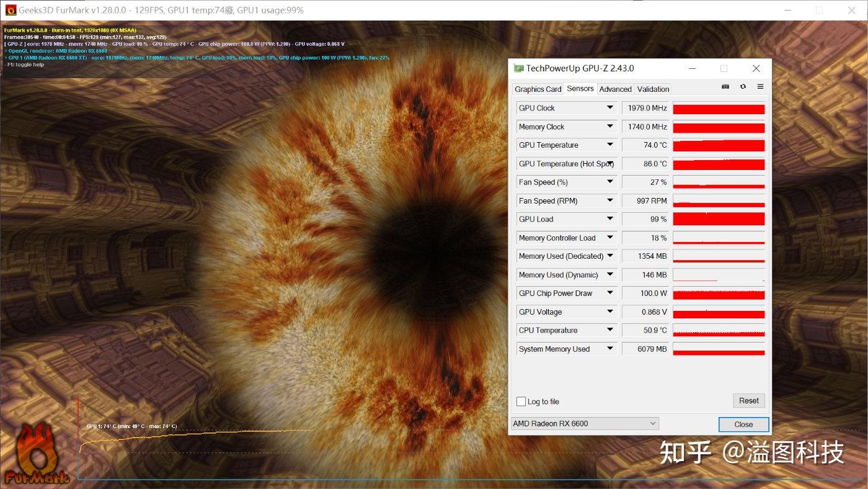Viewport: 868px width, 489px height.
Task: Click the Reset button
Action: [749, 401]
